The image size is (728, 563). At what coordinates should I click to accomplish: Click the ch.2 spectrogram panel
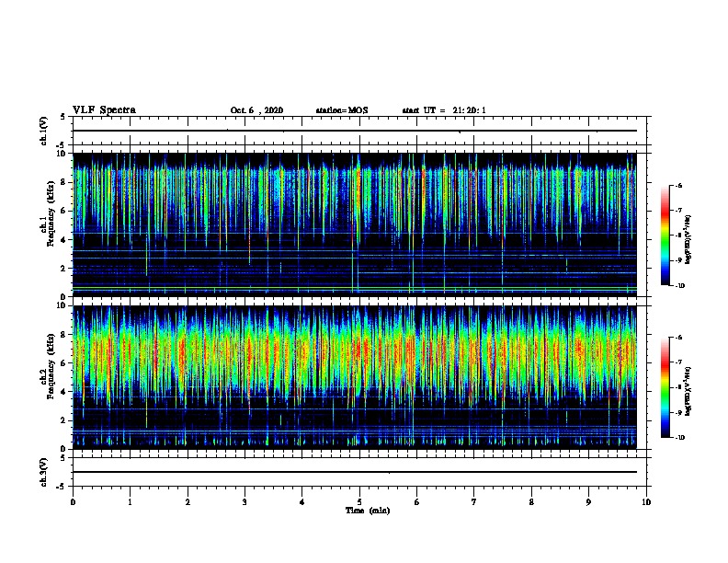tap(355, 377)
